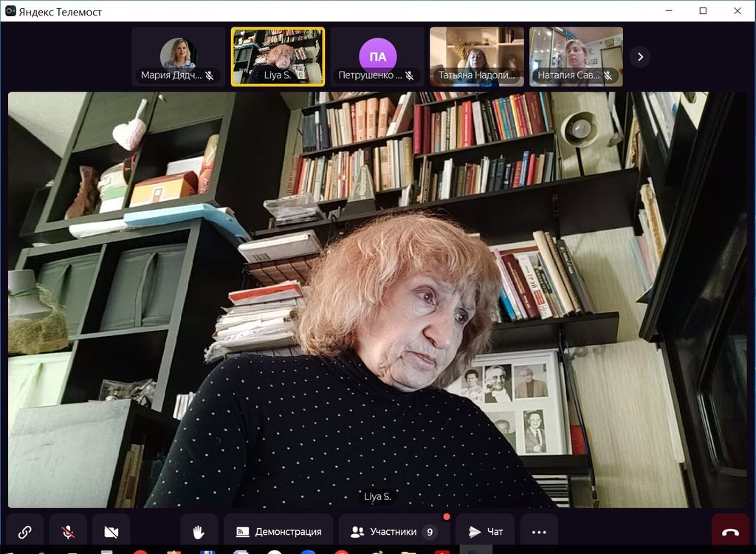This screenshot has height=554, width=756.
Task: Open the Участники participants list
Action: pyautogui.click(x=394, y=532)
